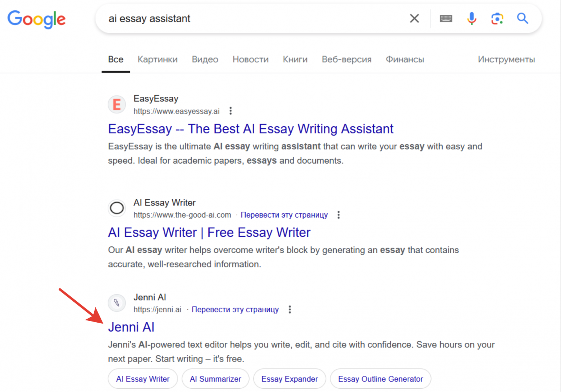Start voice search with microphone icon
The width and height of the screenshot is (561, 392).
[x=471, y=18]
